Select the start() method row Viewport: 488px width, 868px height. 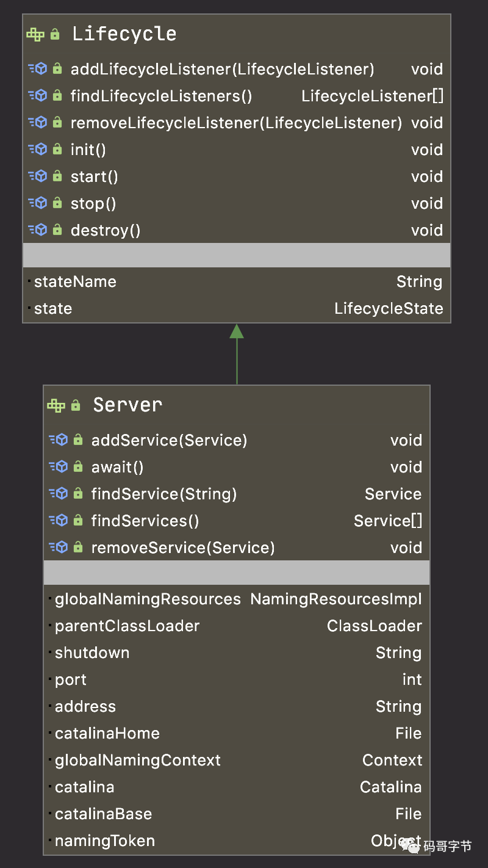[x=237, y=176]
